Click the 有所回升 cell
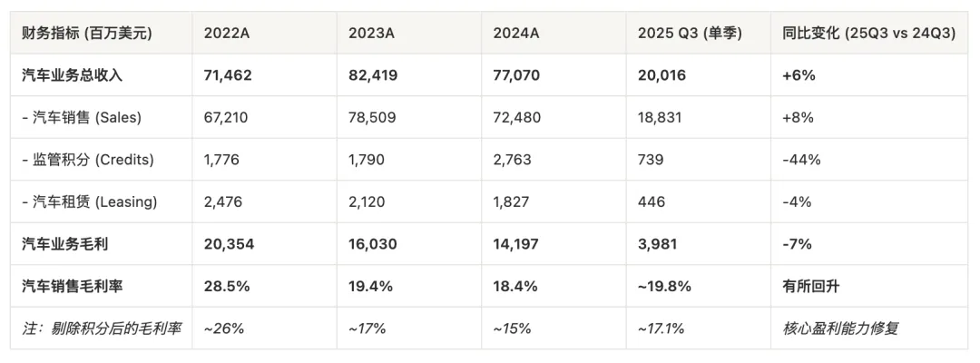The image size is (980, 363). 810,286
